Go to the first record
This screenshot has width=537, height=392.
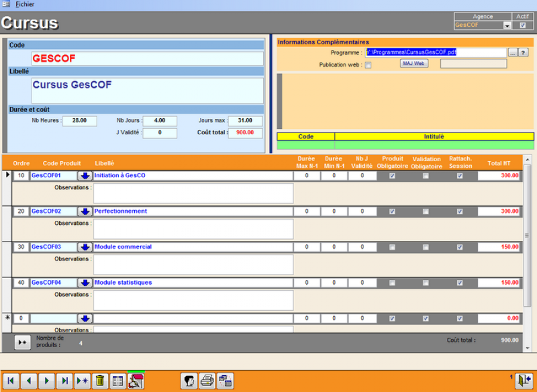coord(11,380)
